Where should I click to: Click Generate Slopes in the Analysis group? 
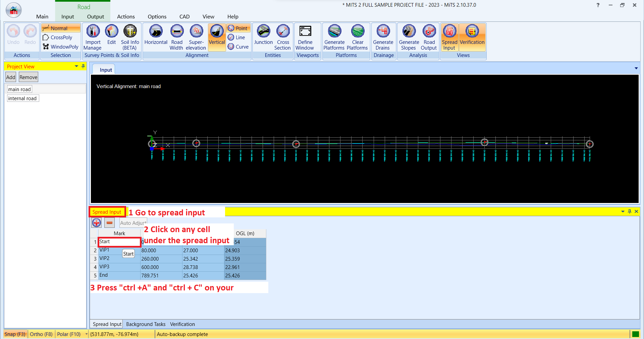point(409,37)
